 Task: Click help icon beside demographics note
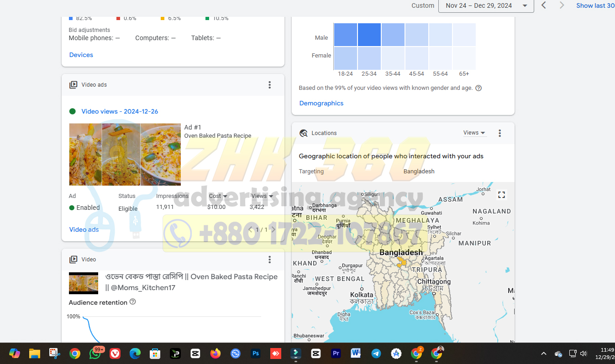[x=478, y=88]
